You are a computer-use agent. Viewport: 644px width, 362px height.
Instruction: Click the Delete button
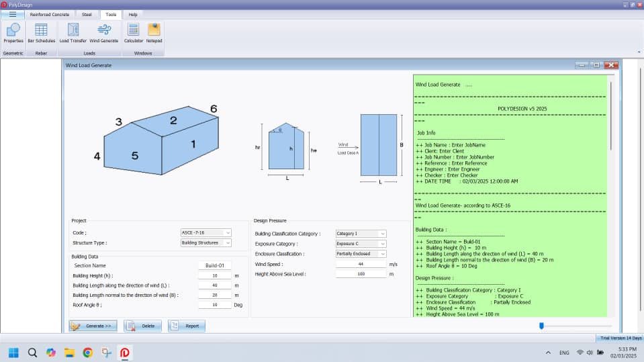[142, 326]
